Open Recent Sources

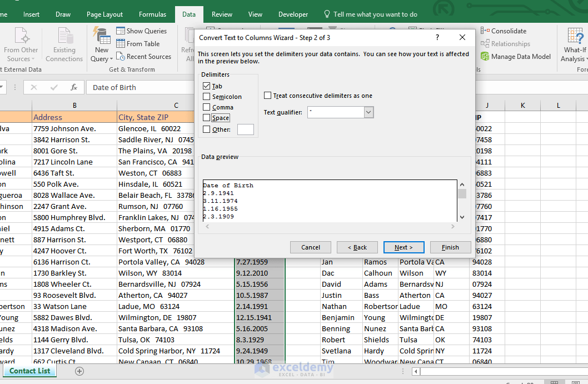pos(144,56)
